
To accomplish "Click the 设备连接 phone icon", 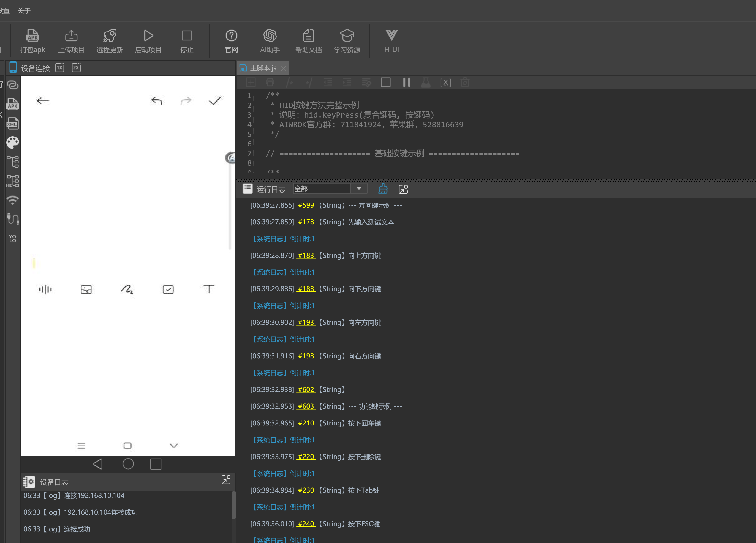I will pyautogui.click(x=13, y=67).
